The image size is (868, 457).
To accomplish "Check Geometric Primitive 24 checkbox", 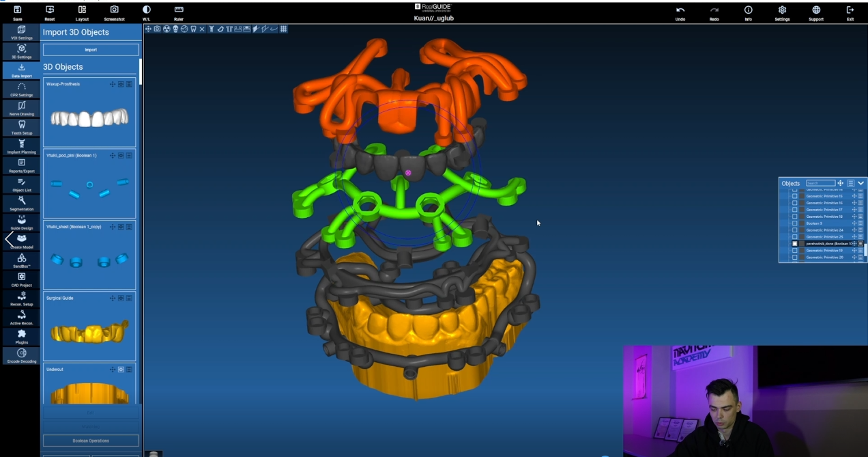I will 794,230.
